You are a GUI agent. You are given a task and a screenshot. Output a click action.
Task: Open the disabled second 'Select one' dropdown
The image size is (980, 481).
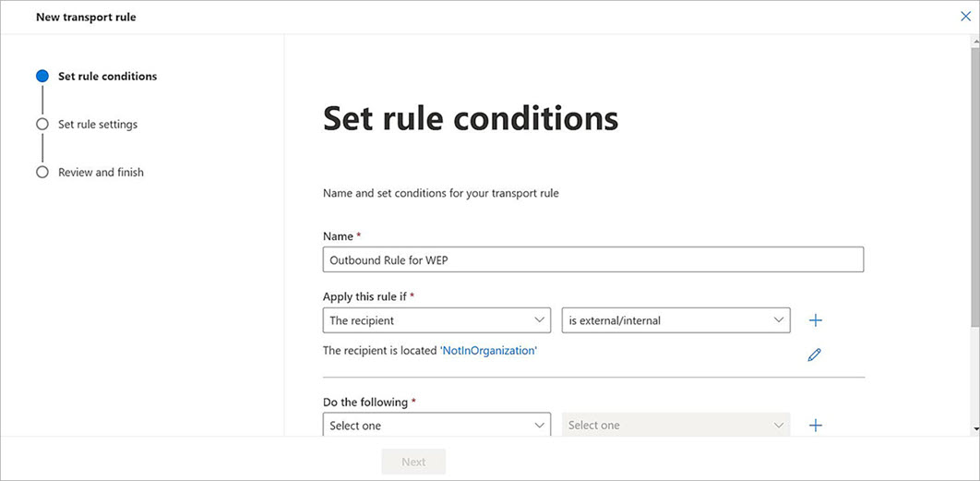click(675, 426)
